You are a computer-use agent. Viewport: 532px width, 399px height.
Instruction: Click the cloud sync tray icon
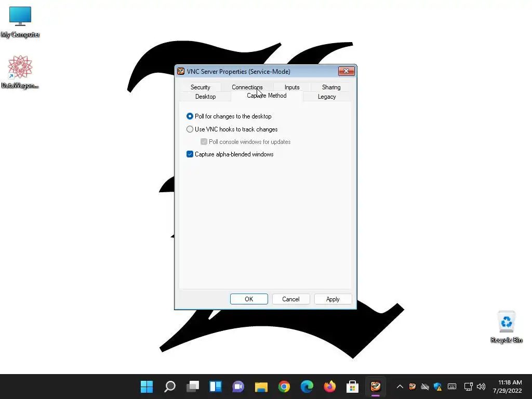coord(425,387)
